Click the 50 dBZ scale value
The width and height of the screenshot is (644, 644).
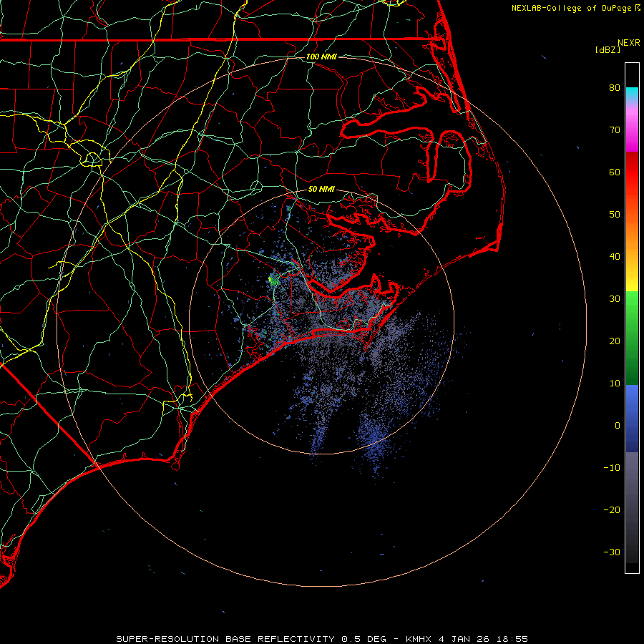click(x=615, y=215)
